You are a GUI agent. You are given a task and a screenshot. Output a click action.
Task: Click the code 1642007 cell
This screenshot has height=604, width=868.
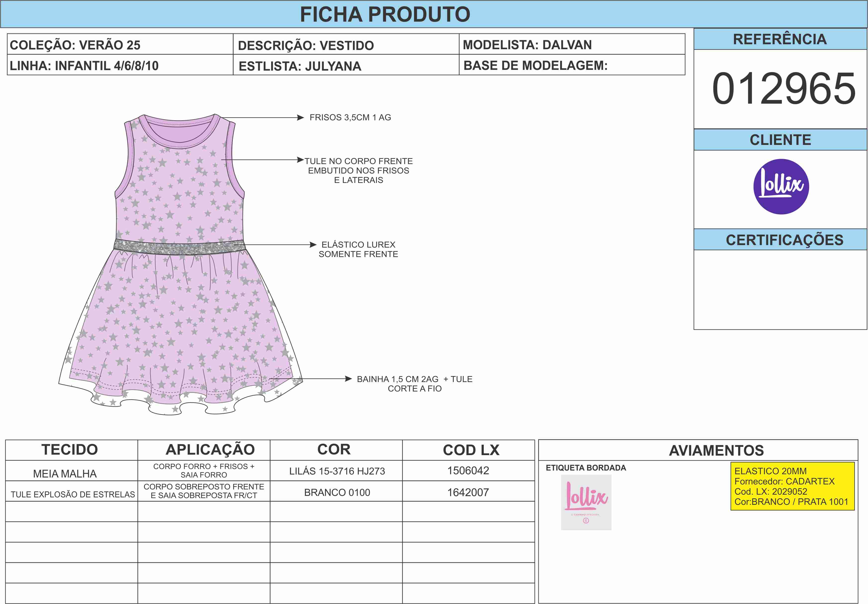tap(468, 492)
